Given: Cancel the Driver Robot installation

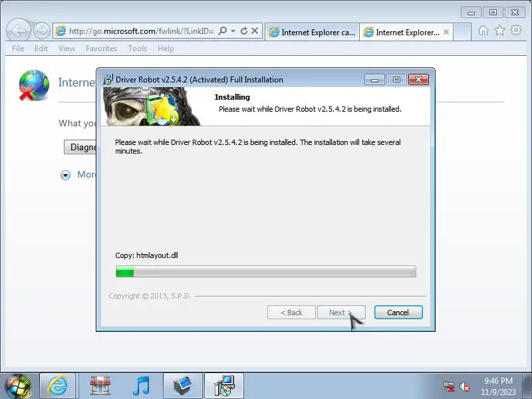Looking at the screenshot, I should (398, 313).
